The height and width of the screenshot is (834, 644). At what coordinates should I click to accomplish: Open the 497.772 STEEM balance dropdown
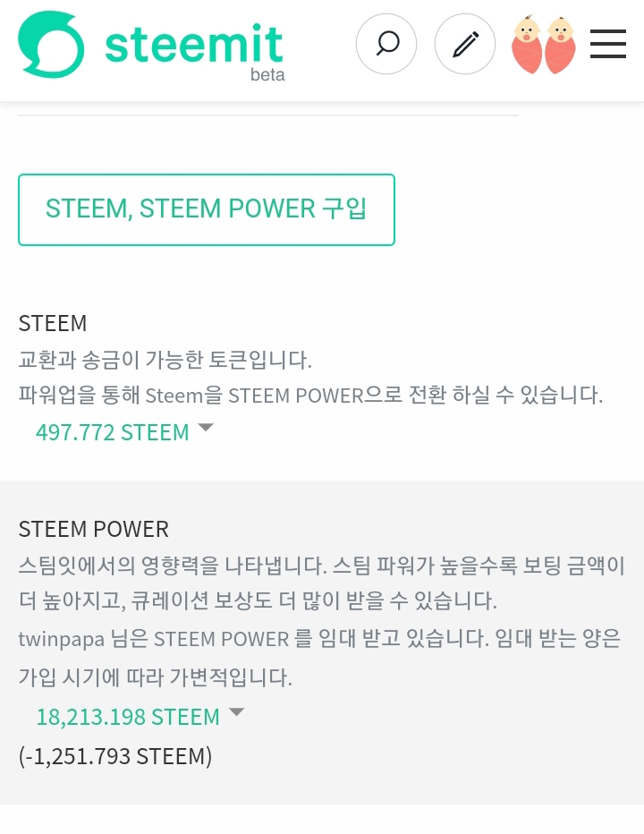click(113, 432)
